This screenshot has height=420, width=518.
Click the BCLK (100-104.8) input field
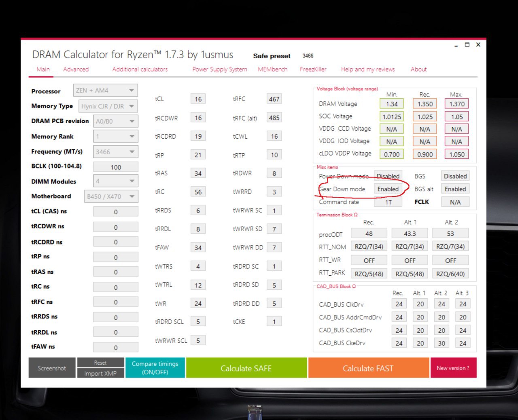pos(116,167)
